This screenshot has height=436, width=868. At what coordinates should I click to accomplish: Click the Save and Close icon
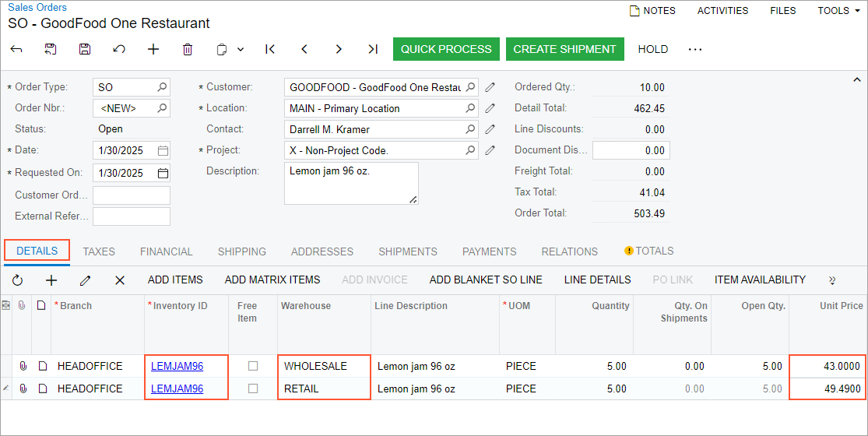click(x=51, y=49)
